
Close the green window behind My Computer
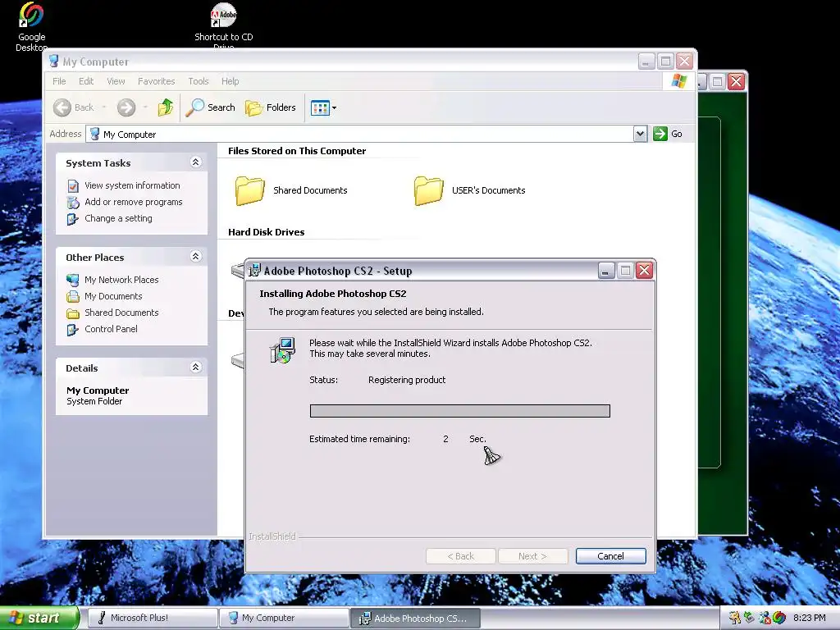coord(736,82)
